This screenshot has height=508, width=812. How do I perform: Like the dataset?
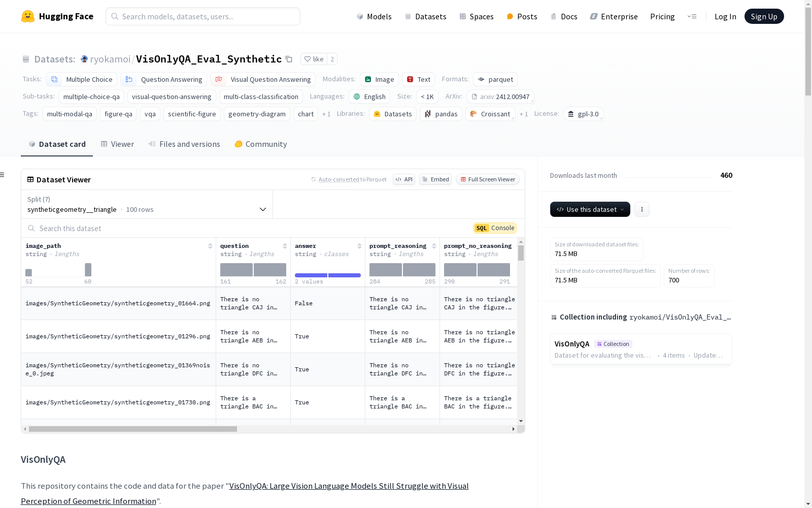click(x=314, y=59)
